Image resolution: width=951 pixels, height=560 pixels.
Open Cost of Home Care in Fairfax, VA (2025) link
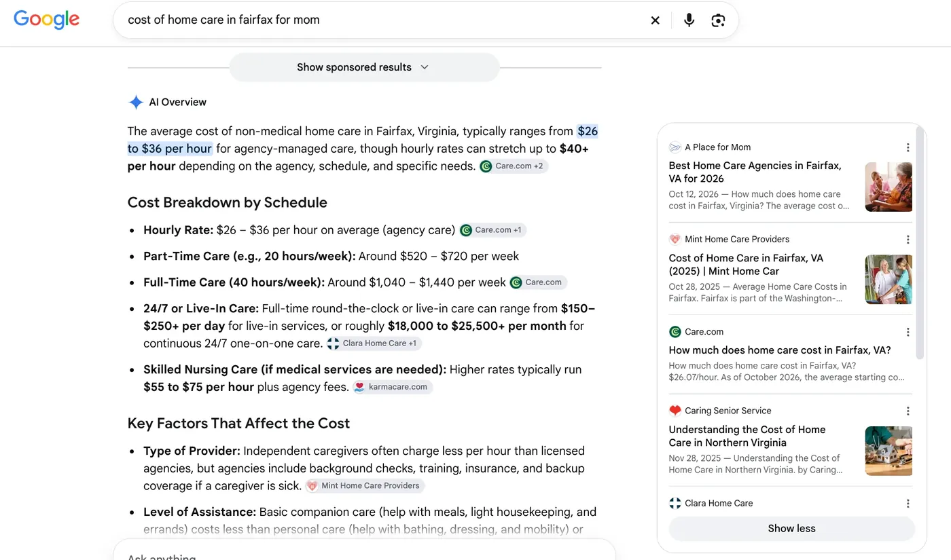(x=746, y=265)
